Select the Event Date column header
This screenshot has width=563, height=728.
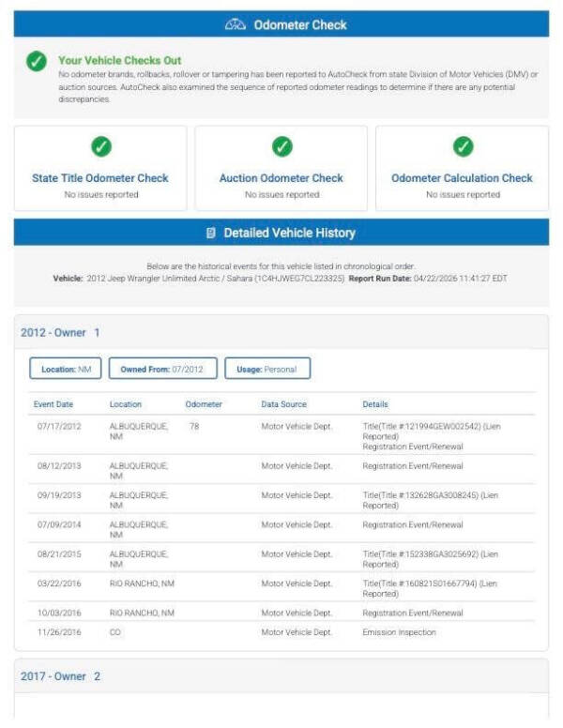point(53,404)
